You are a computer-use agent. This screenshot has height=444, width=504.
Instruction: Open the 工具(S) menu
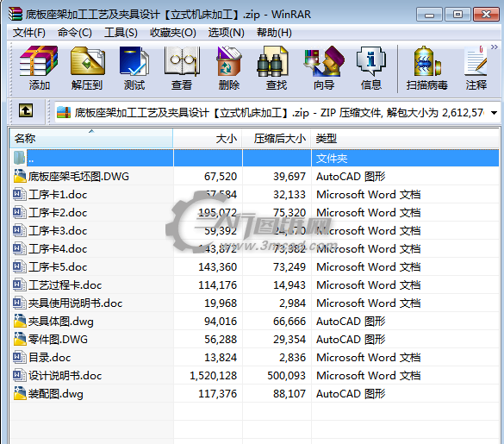click(121, 33)
